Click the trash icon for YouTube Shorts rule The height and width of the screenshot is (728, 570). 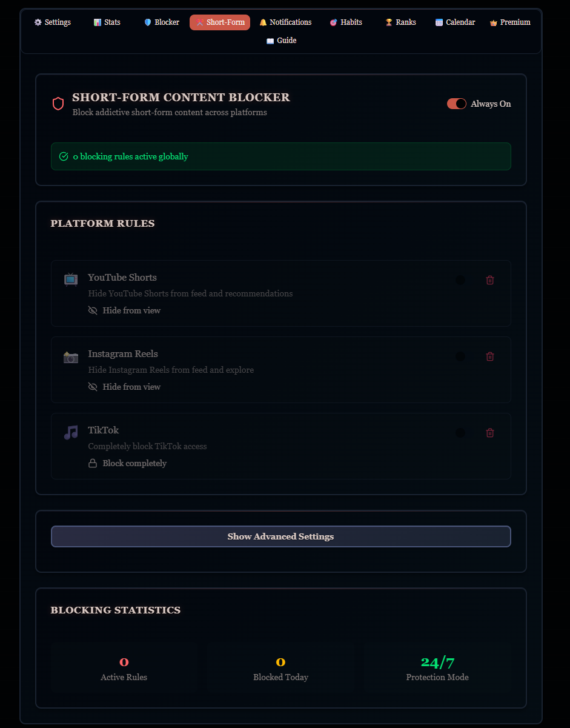point(490,279)
